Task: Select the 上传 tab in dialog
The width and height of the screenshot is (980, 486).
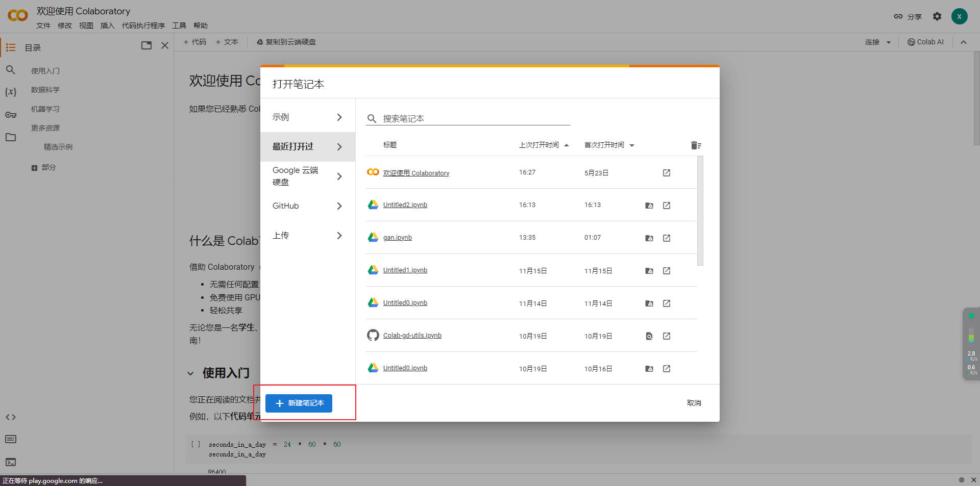Action: coord(308,236)
